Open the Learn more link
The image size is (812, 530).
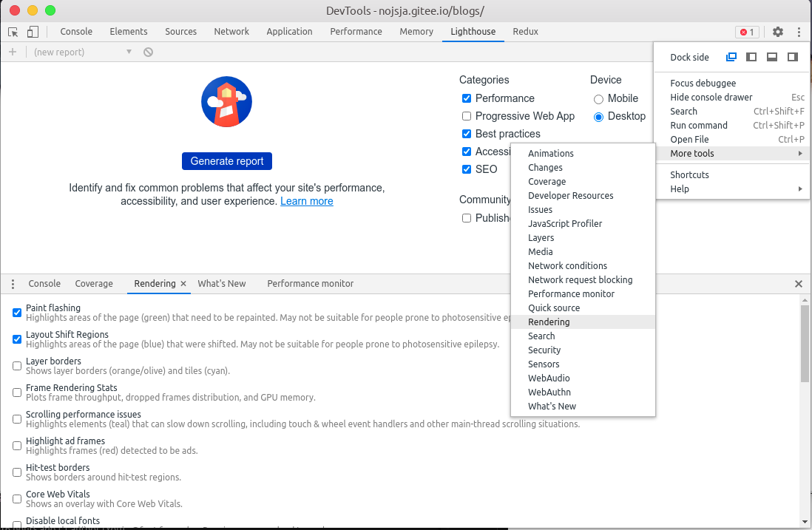pyautogui.click(x=306, y=201)
